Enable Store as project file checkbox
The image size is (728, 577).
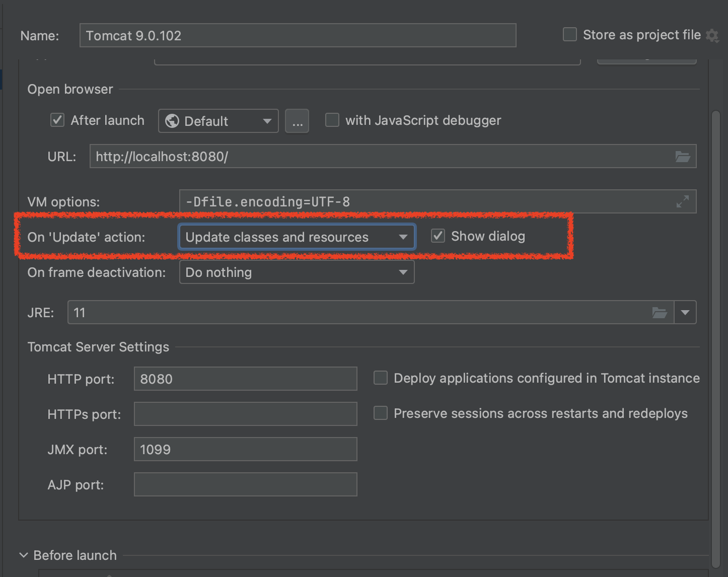(x=569, y=35)
